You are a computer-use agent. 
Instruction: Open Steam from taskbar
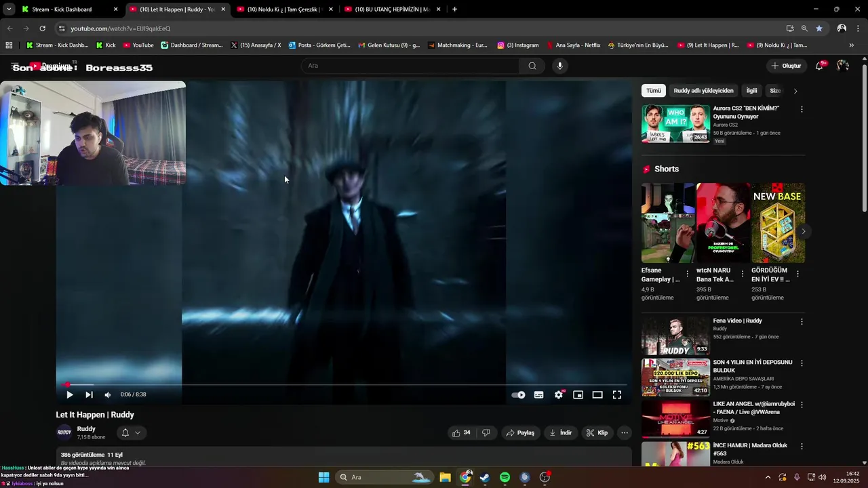pos(485,477)
